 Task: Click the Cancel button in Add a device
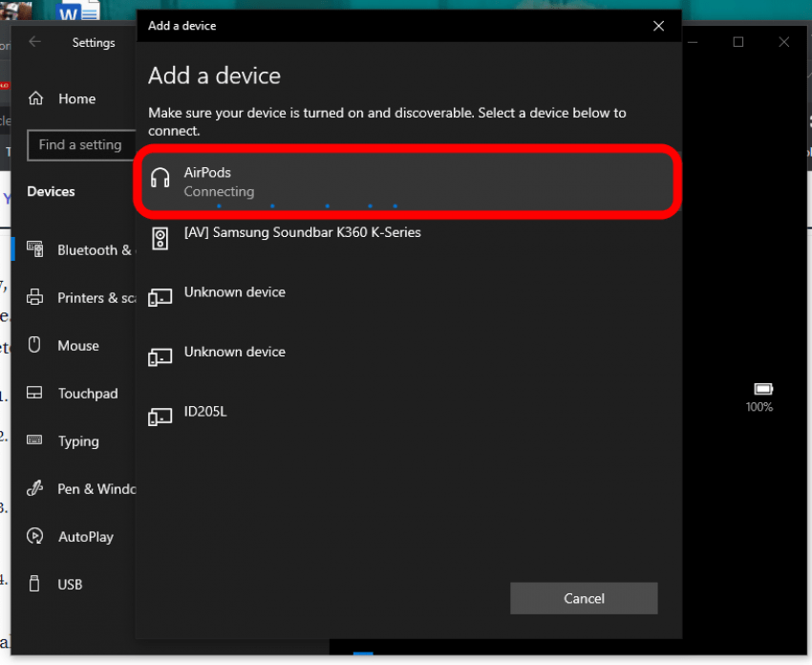coord(584,598)
